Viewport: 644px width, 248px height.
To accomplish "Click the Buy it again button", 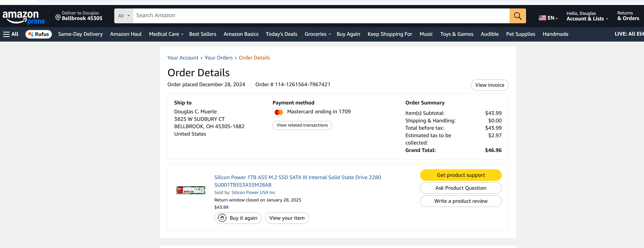I will pos(237,218).
